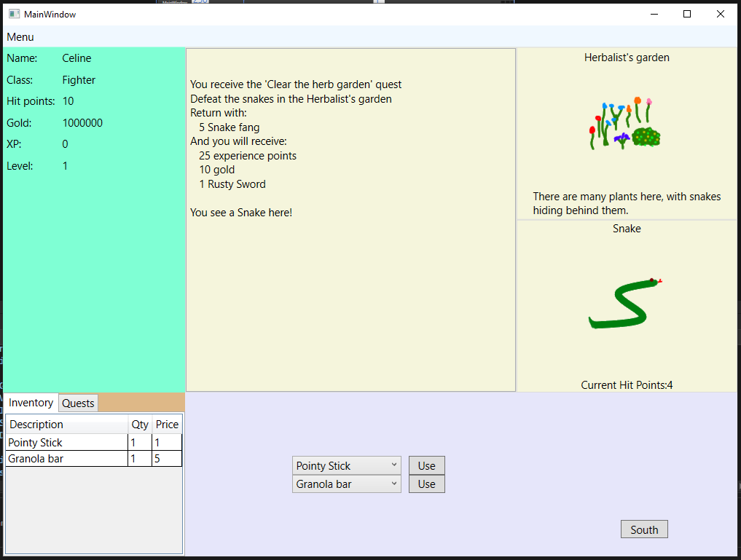This screenshot has height=560, width=741.
Task: Click the Pointy Stick price cell 1
Action: 167,443
